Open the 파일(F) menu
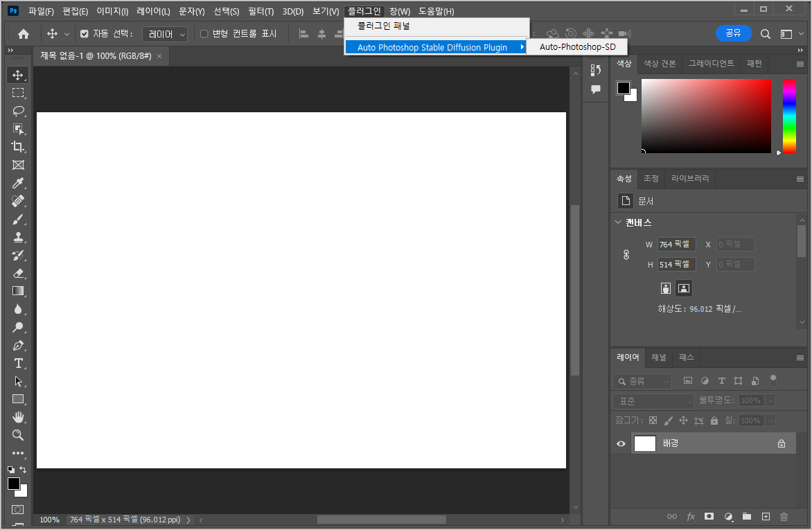Image resolution: width=812 pixels, height=530 pixels. [41, 11]
